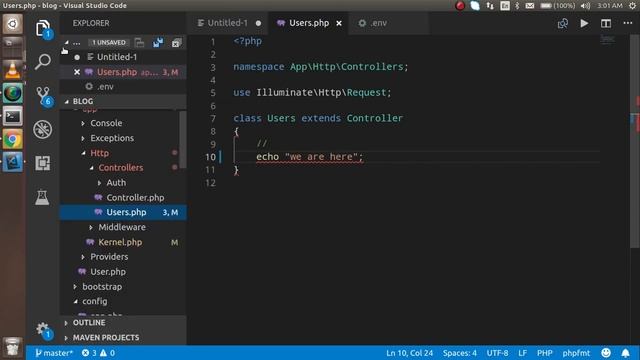Click the editor vertical scrollbar
Viewport: 640px width, 360px height.
point(636,141)
